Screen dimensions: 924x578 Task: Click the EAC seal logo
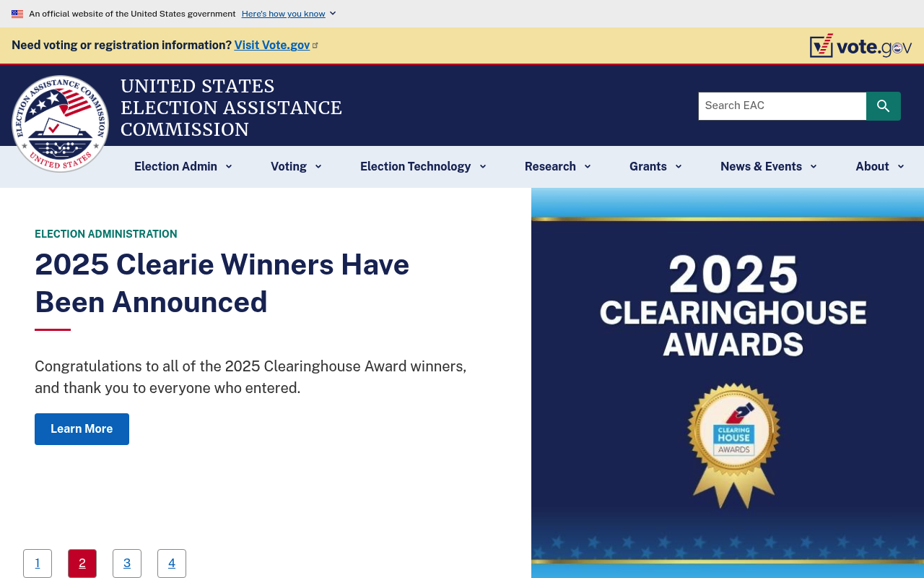[x=60, y=124]
